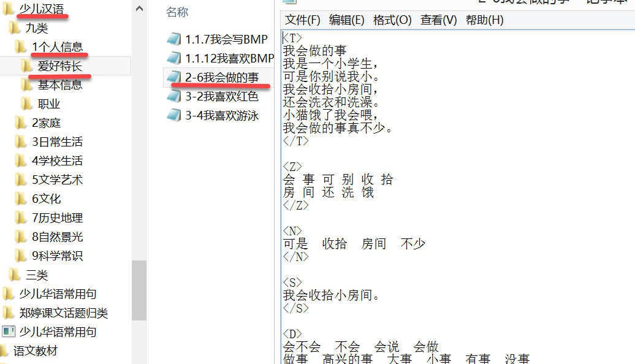Select the 爱好特长 tree folder name

click(x=60, y=66)
